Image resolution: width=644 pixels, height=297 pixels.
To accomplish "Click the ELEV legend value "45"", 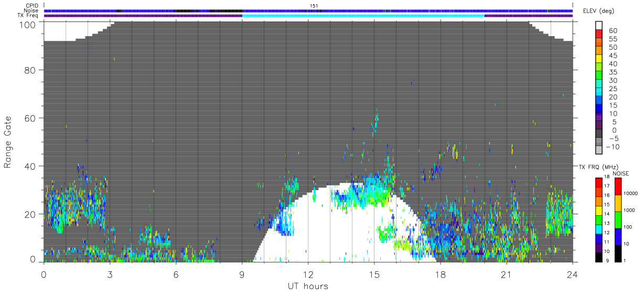I will 614,56.
